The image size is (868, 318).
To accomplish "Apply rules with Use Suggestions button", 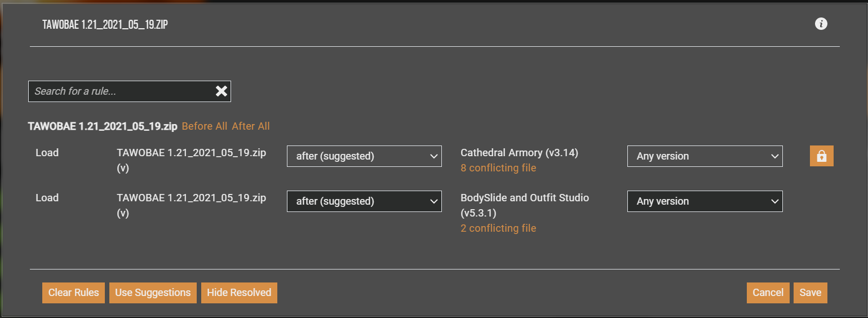I will pyautogui.click(x=153, y=293).
